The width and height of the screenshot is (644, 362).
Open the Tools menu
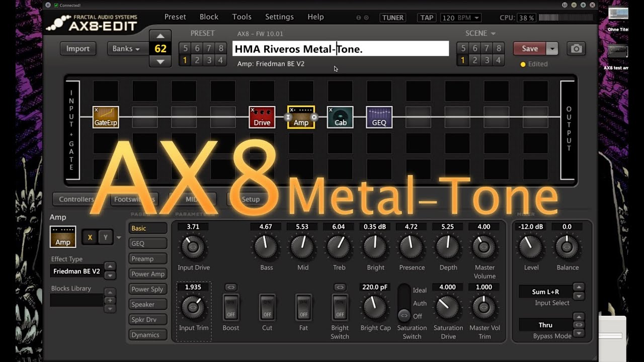(x=242, y=17)
